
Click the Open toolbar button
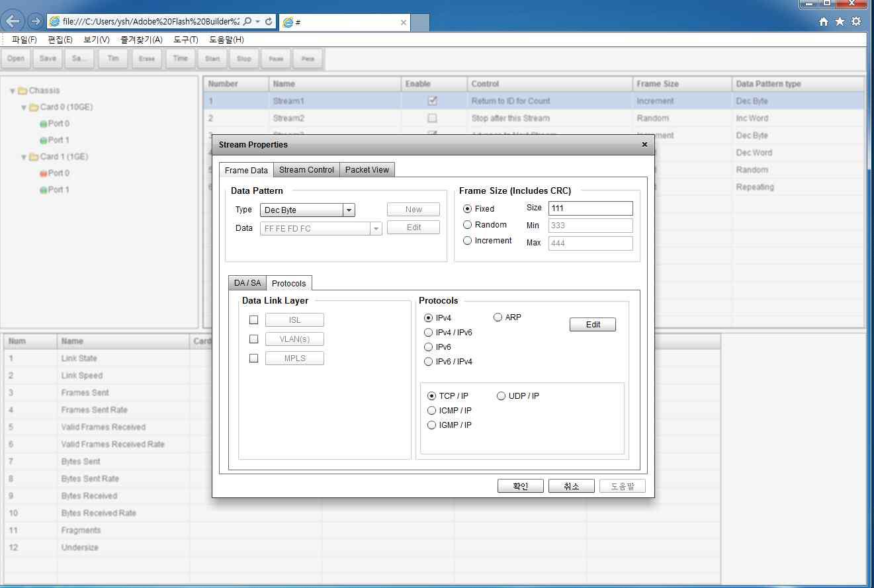(x=16, y=58)
